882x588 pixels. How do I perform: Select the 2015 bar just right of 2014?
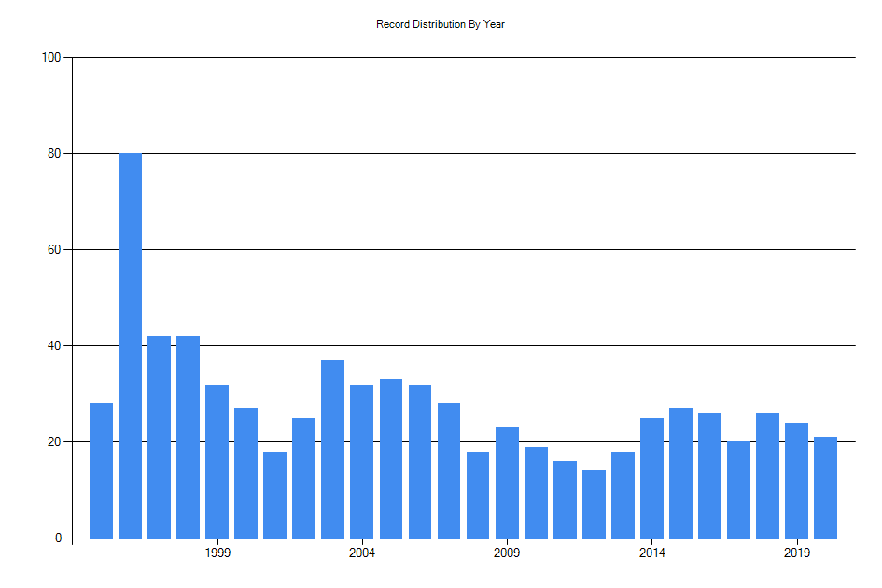pyautogui.click(x=680, y=473)
